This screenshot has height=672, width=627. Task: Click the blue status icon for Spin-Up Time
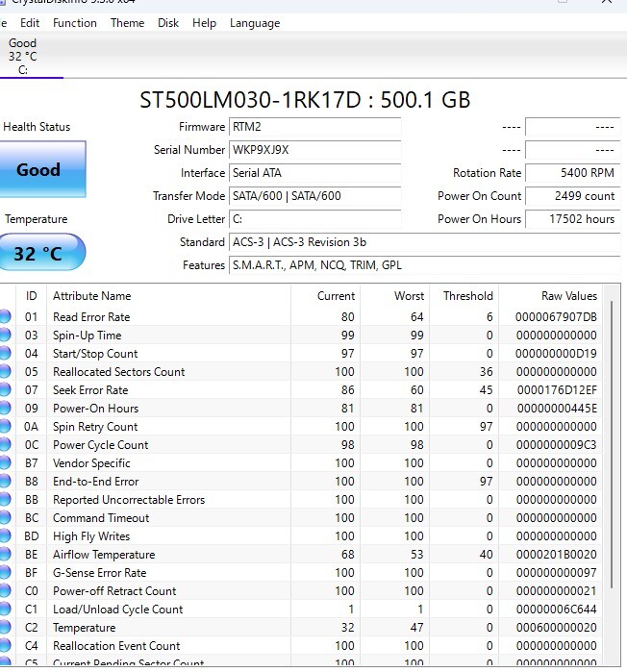(x=4, y=336)
